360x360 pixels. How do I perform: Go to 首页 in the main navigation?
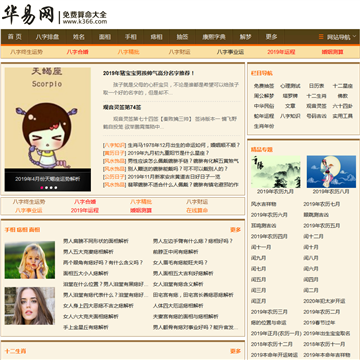click(x=15, y=37)
